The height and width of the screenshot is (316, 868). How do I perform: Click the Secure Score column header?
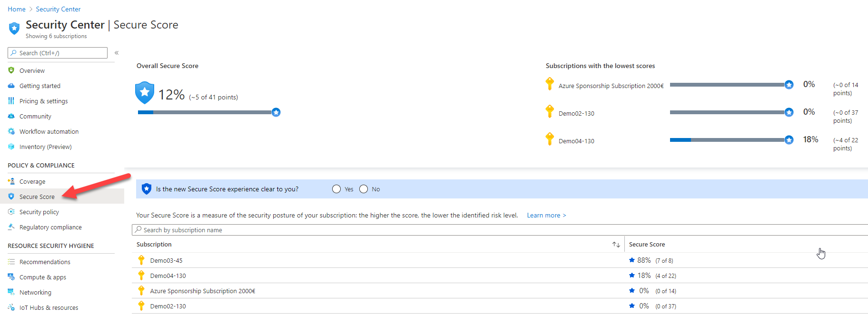coord(647,245)
